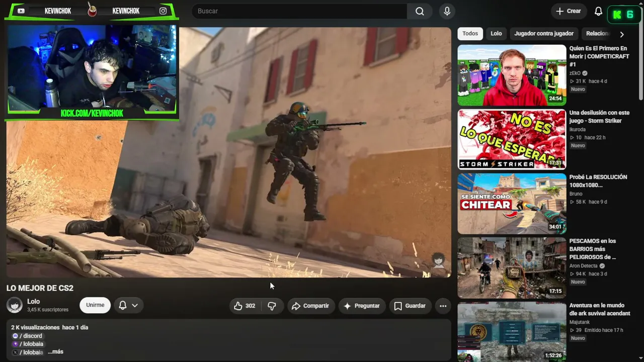
Task: Visit the Aron Detecta channel name
Action: [x=583, y=266]
